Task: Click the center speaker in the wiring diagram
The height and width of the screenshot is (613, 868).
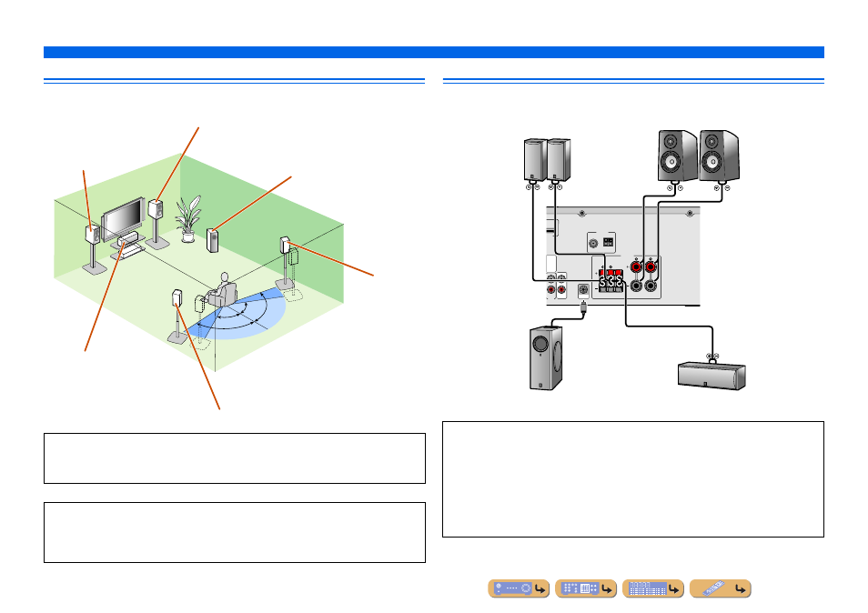Action: 712,376
